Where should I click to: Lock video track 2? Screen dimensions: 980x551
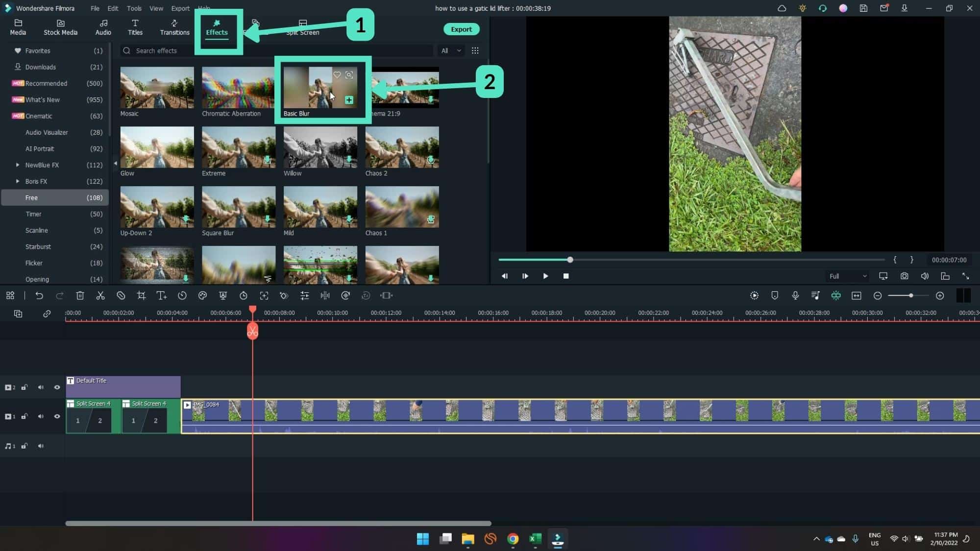(x=24, y=387)
